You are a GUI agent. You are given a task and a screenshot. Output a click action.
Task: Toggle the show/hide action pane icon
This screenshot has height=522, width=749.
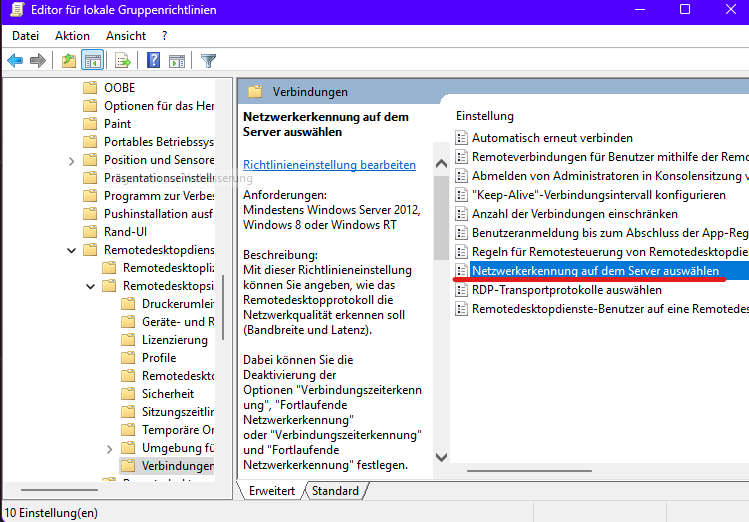[177, 61]
